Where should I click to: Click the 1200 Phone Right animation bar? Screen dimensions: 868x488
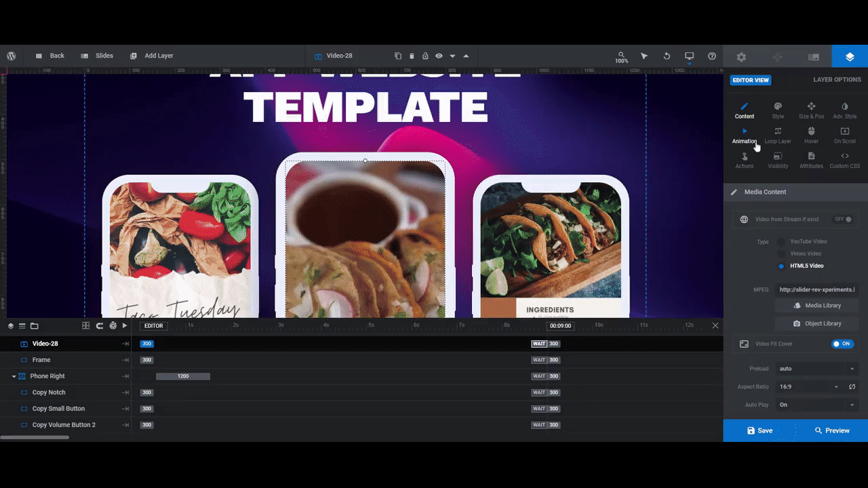183,376
